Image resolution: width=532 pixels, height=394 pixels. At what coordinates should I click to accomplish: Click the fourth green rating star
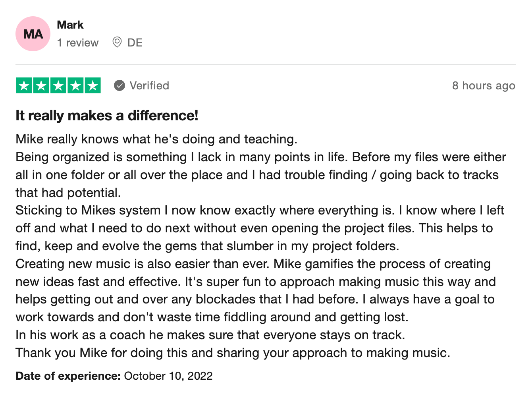(x=75, y=85)
